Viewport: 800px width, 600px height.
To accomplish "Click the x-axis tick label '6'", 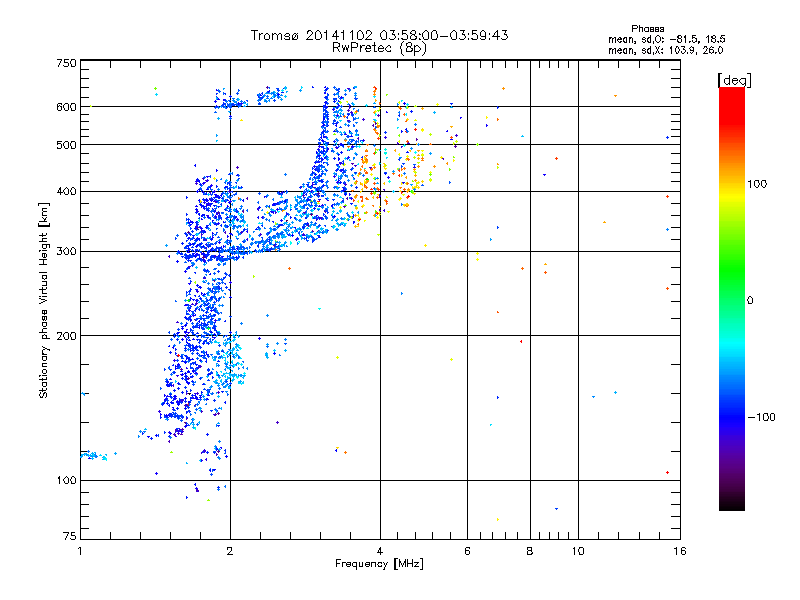I will (467, 551).
